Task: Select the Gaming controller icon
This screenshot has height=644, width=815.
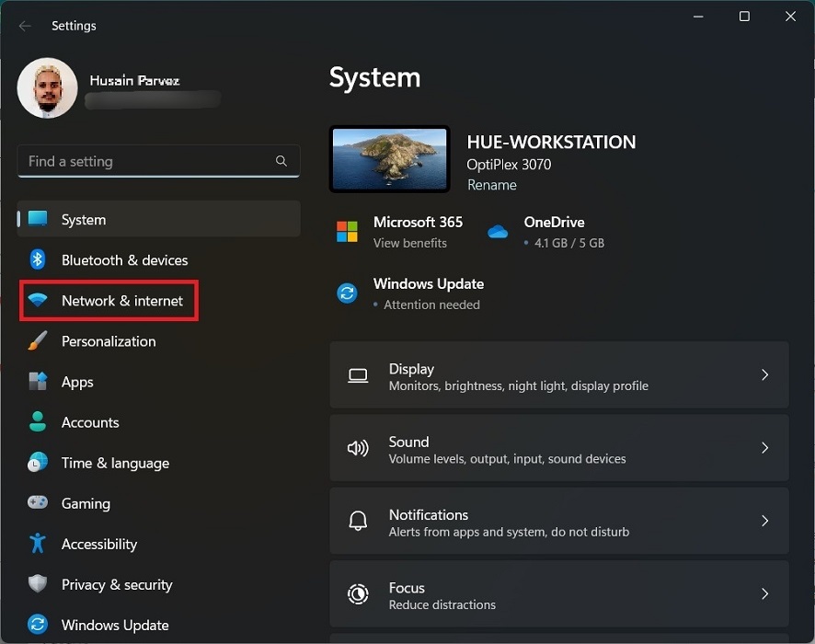Action: pos(37,503)
